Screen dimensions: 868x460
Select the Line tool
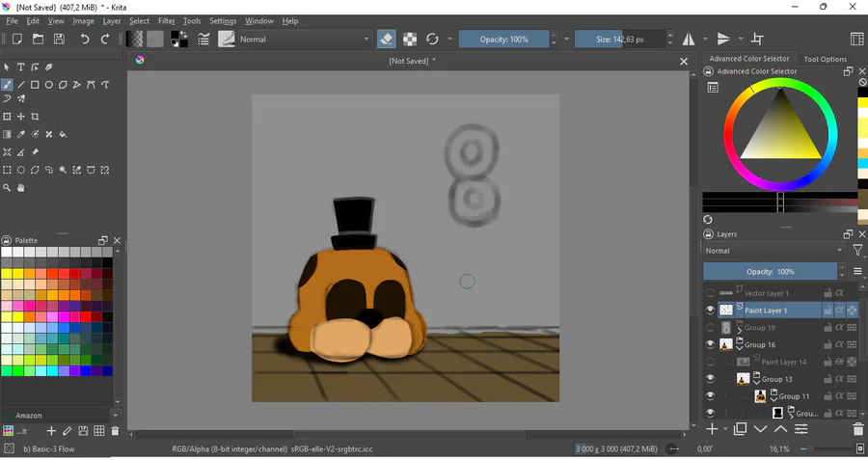pos(21,85)
